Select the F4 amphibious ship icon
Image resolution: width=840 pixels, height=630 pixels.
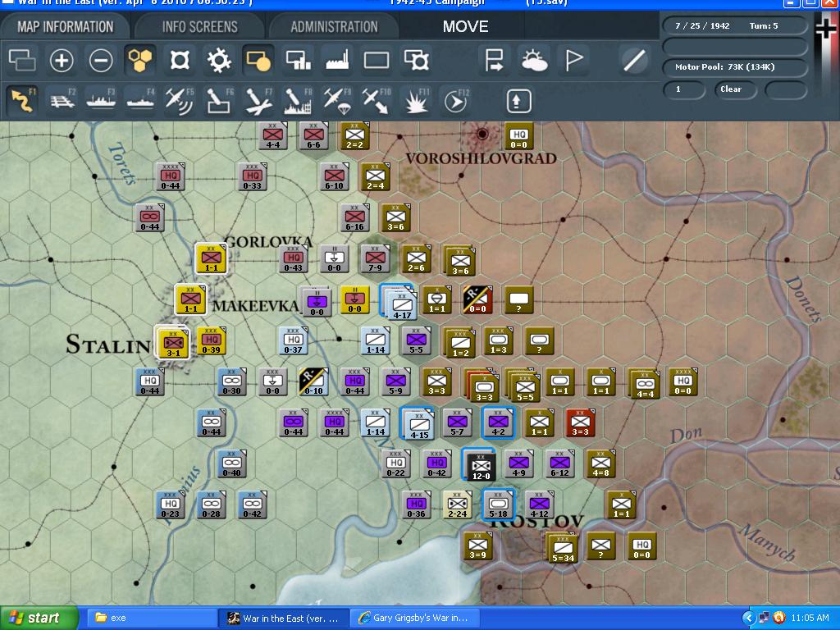(x=140, y=101)
